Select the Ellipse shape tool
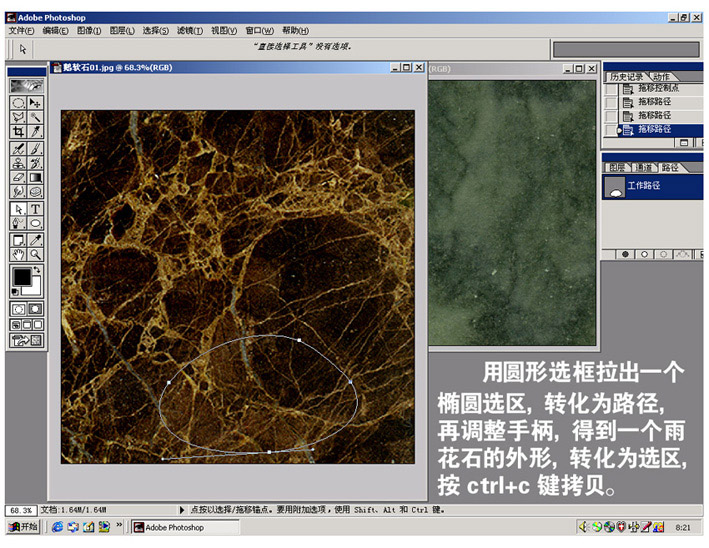 pos(35,223)
